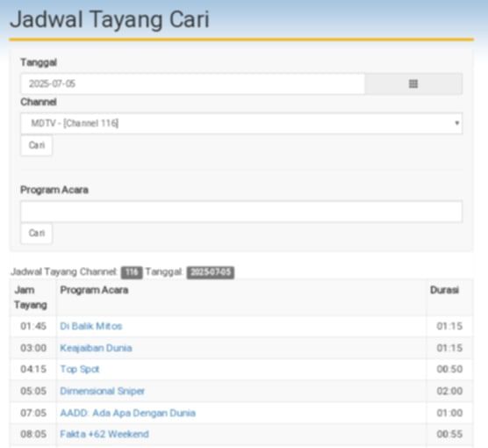Open the Fakta +62 Weekend link

coord(104,434)
